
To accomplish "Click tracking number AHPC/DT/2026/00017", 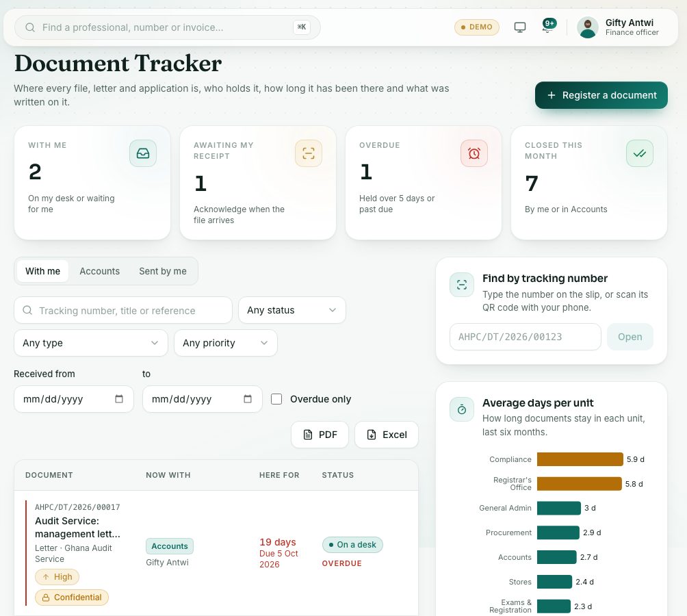I will point(77,507).
